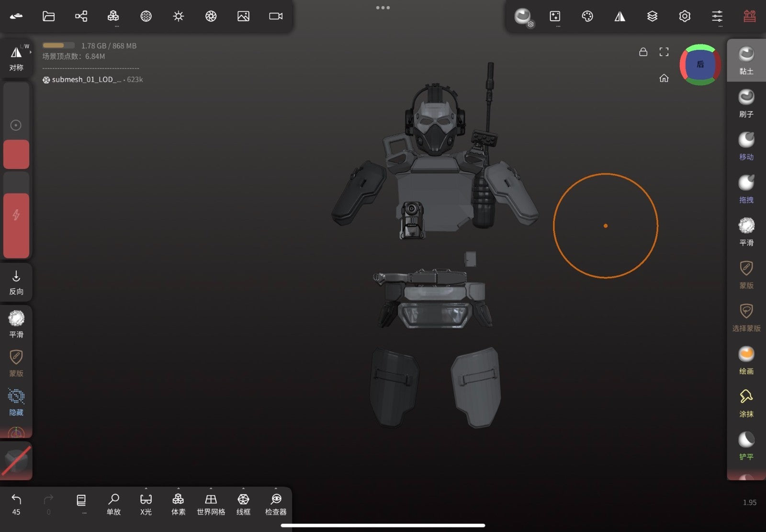Click the undo button showing 45
This screenshot has width=766, height=532.
point(16,504)
